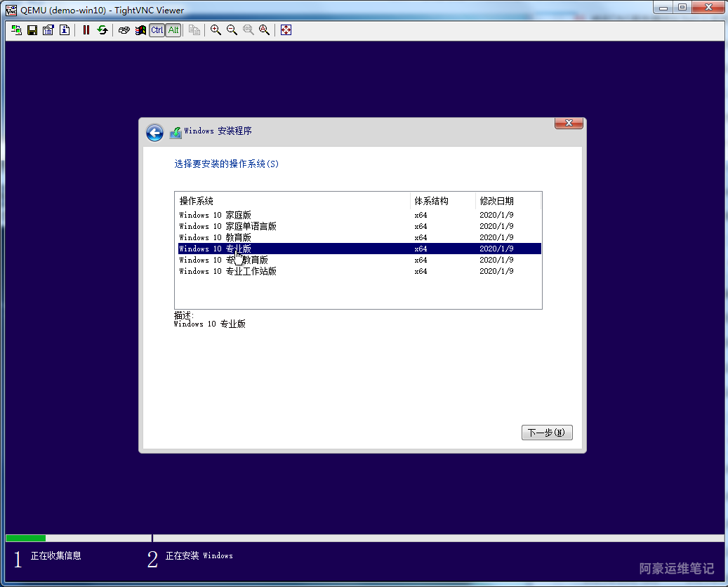728x587 pixels.
Task: Go back using the blue arrow in Windows setup
Action: tap(154, 133)
